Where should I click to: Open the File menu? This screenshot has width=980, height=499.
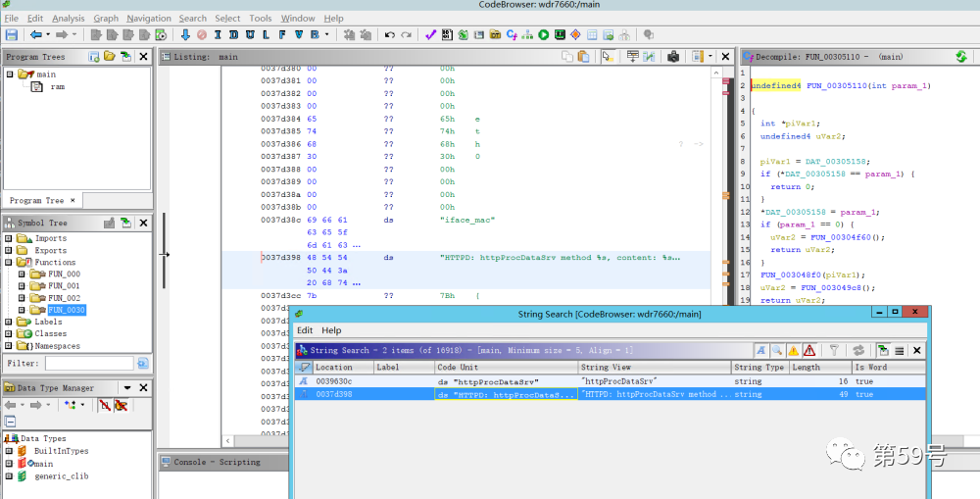(x=11, y=18)
